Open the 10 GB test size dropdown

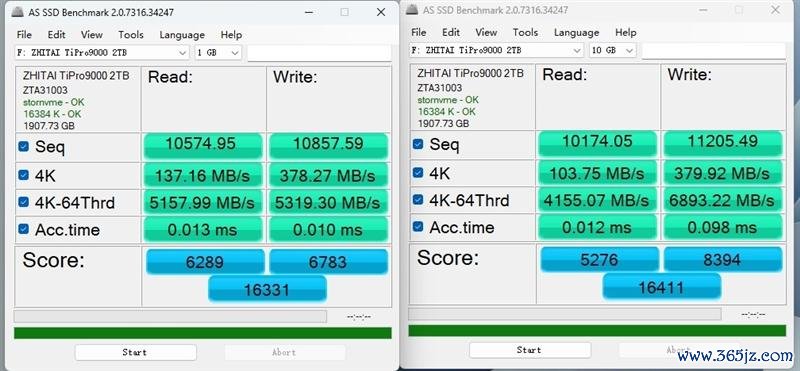(613, 51)
